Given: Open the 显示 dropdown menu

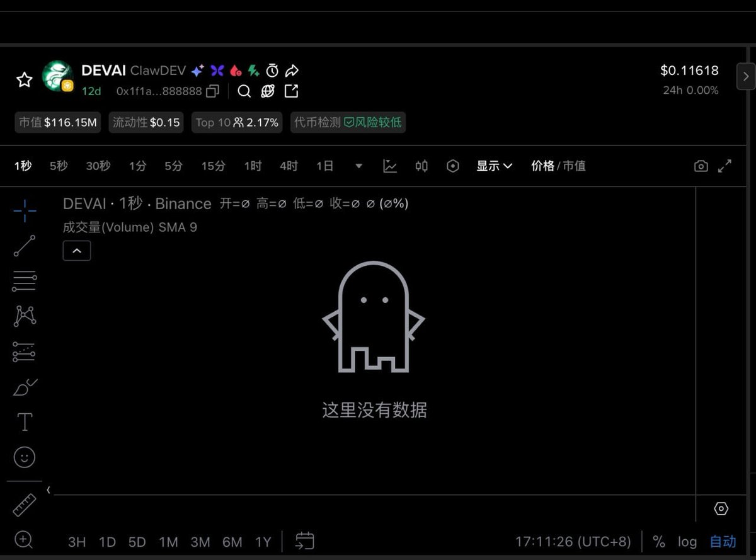Looking at the screenshot, I should pyautogui.click(x=495, y=166).
